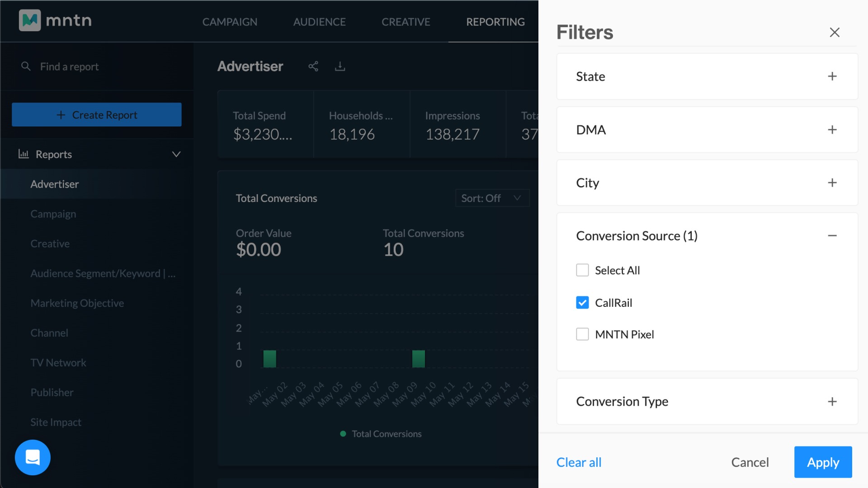Enable the MNTN Pixel checkbox
This screenshot has height=488, width=868.
tap(582, 334)
